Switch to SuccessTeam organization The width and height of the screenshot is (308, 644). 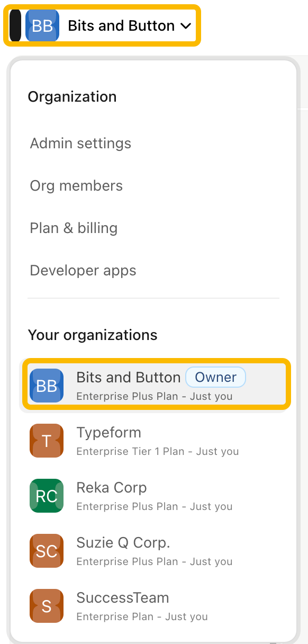point(153,606)
